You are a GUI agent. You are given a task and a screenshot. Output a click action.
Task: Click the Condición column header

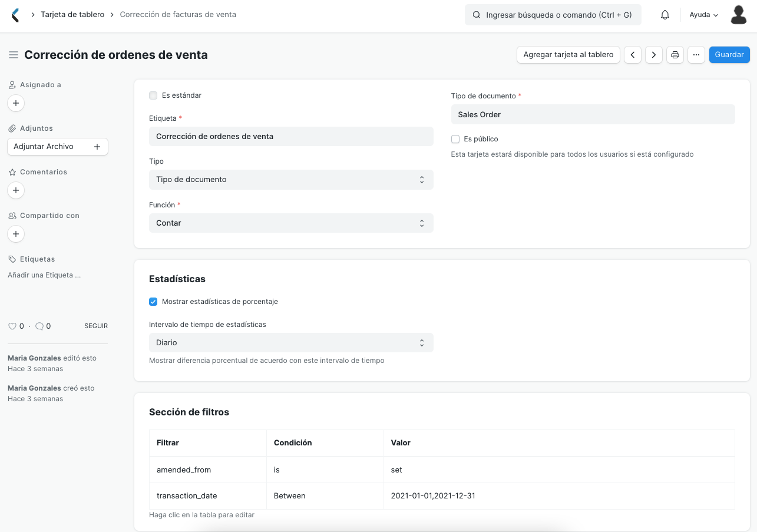pos(325,443)
